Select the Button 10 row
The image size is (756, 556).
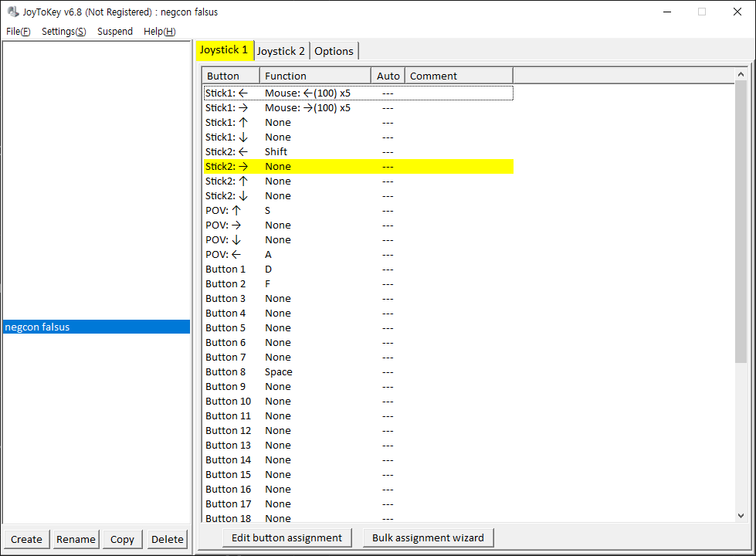358,402
